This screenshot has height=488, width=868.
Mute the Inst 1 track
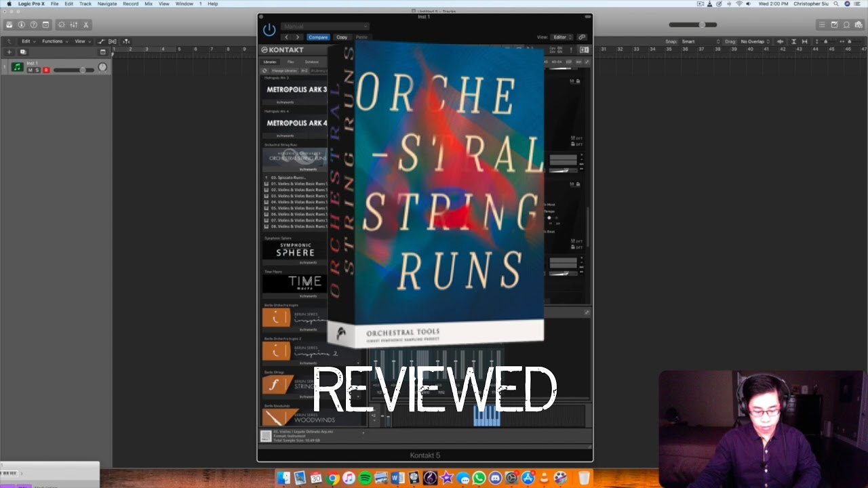(x=31, y=70)
